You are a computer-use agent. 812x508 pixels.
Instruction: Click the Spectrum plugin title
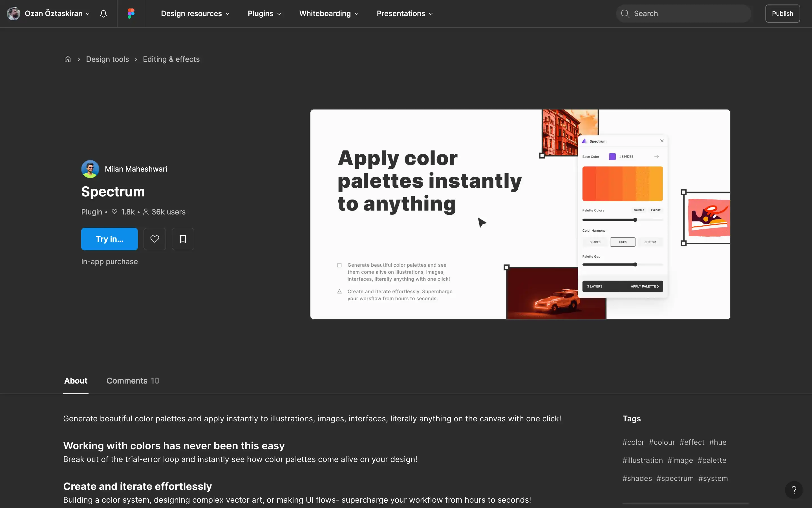[113, 192]
